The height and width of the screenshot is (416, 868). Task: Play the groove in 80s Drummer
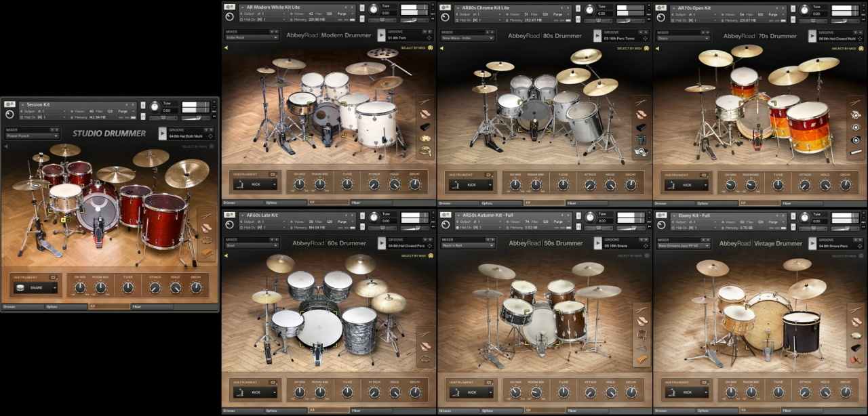(x=597, y=35)
